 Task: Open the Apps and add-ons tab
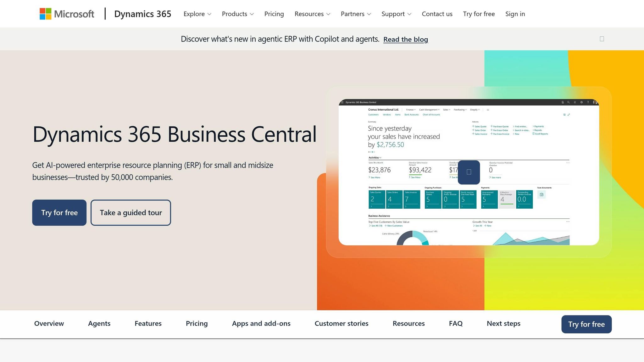(x=261, y=324)
